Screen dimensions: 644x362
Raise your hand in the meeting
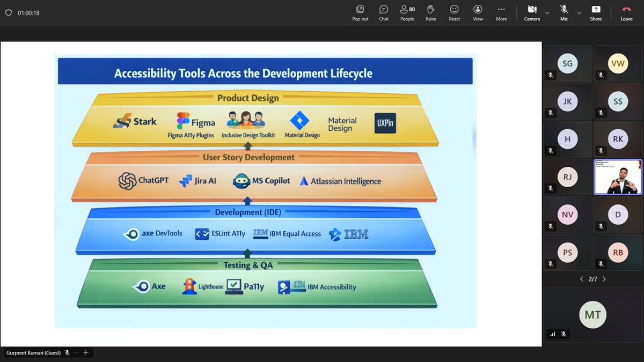point(431,13)
